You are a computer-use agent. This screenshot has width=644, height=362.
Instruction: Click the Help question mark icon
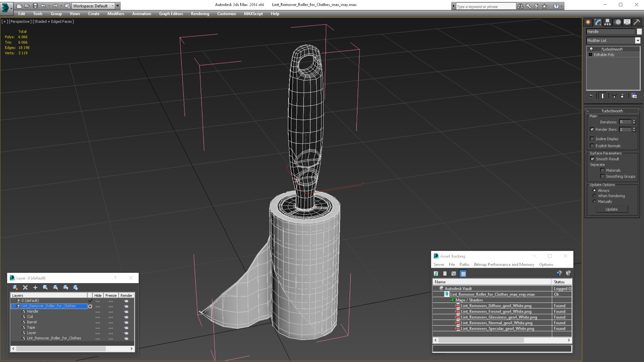(556, 6)
